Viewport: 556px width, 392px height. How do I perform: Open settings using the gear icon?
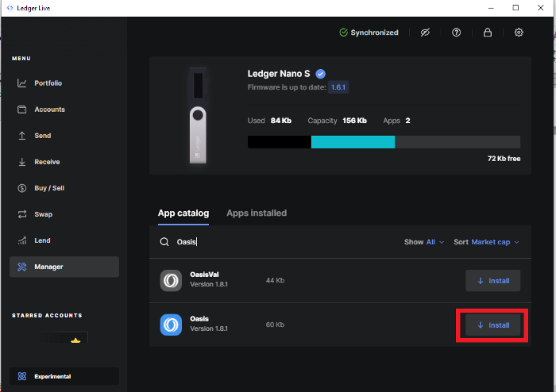pyautogui.click(x=519, y=33)
